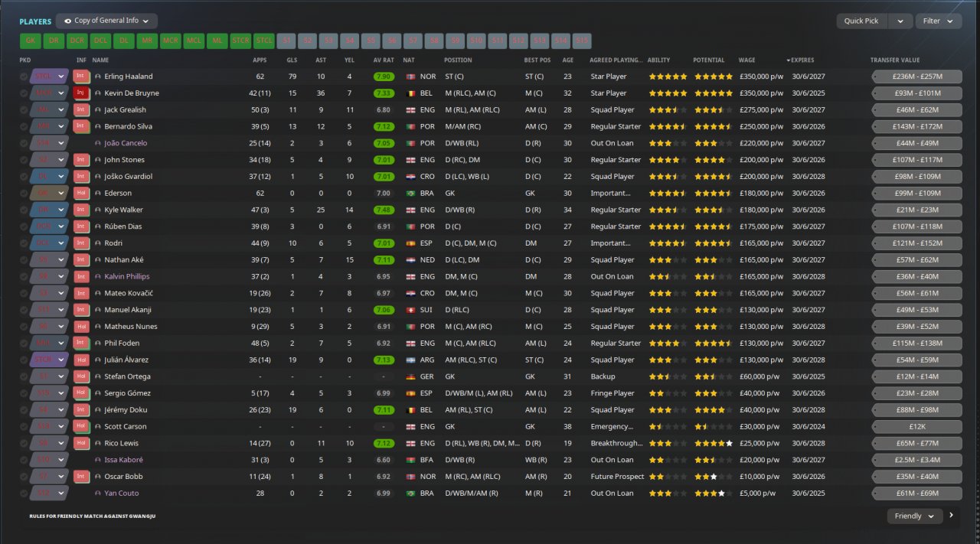Toggle the picked checkmark for Bernardo Silva
The image size is (980, 544).
(x=24, y=127)
